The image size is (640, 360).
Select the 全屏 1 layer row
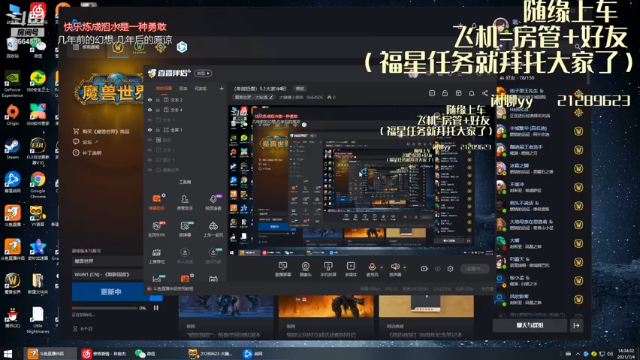point(186,130)
